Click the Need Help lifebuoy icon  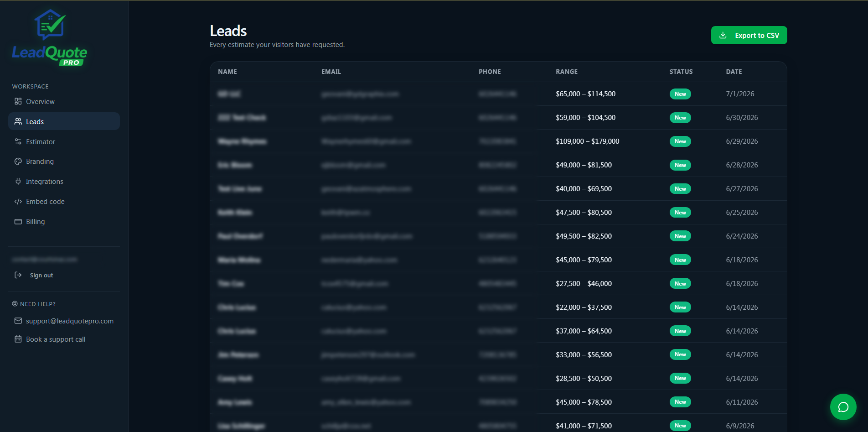tap(15, 304)
